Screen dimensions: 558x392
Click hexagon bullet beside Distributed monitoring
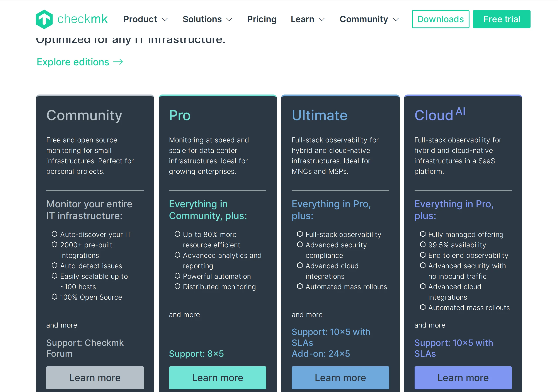(x=177, y=286)
